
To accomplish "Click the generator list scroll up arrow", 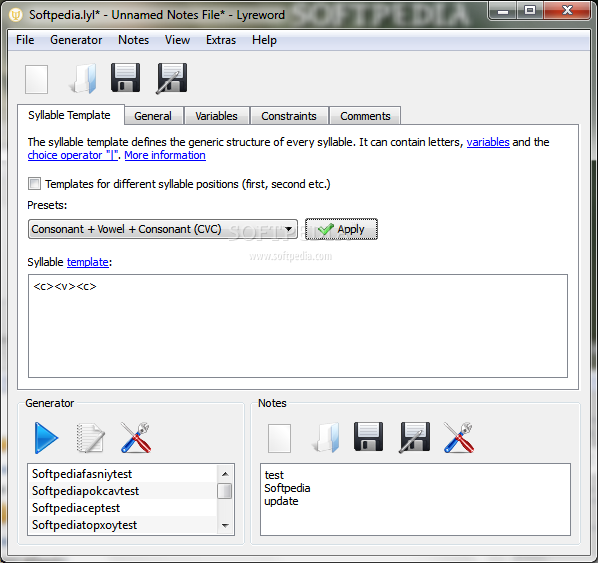I will (x=225, y=474).
